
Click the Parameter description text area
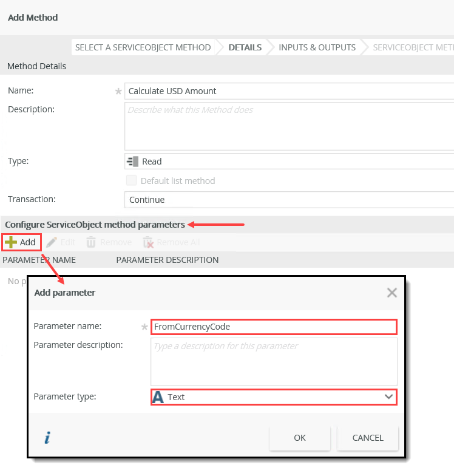(x=274, y=362)
